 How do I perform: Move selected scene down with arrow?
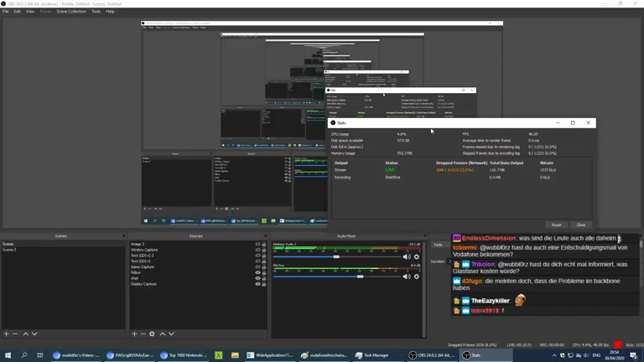coord(34,334)
